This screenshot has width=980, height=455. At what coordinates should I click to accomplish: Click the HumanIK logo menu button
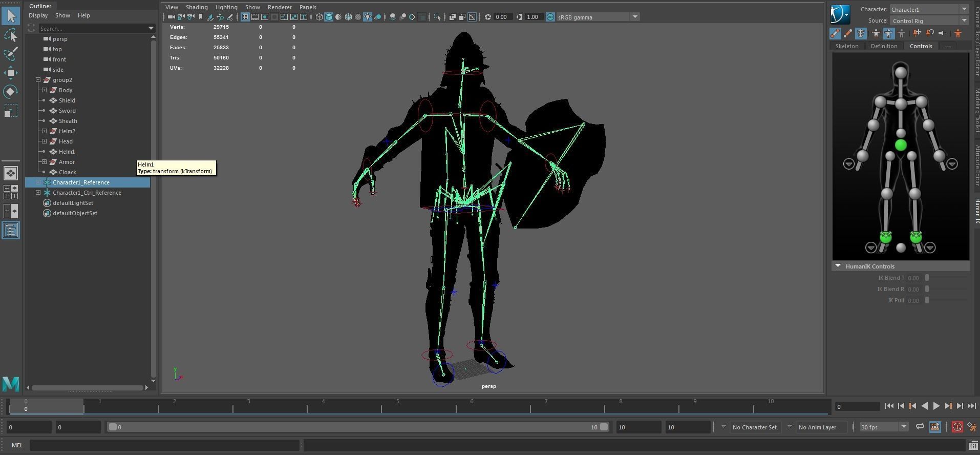pos(840,14)
